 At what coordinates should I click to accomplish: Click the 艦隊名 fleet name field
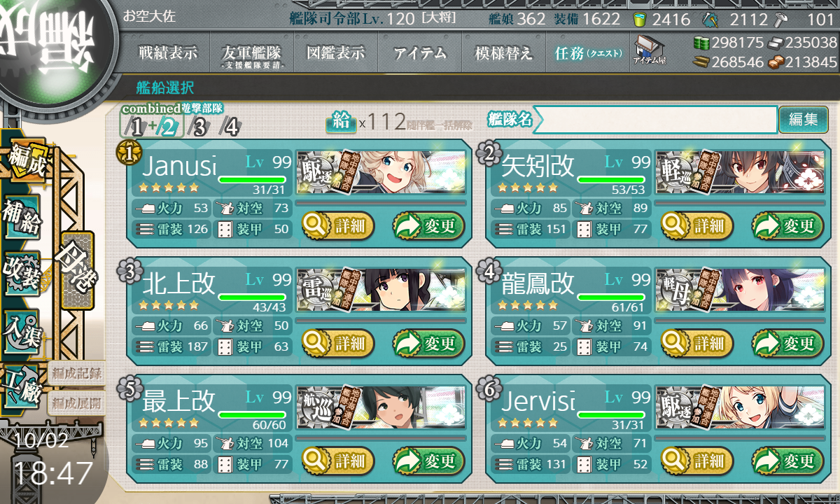click(x=654, y=120)
